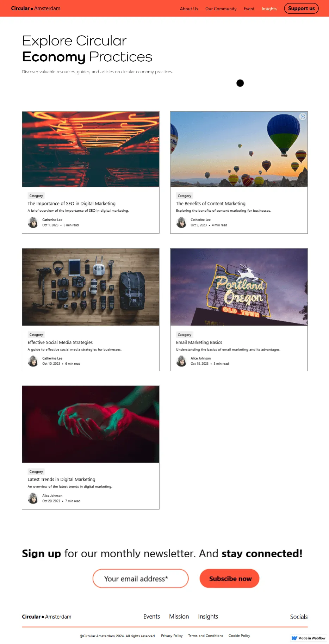Go to Our Community page
Image resolution: width=329 pixels, height=644 pixels.
[221, 9]
